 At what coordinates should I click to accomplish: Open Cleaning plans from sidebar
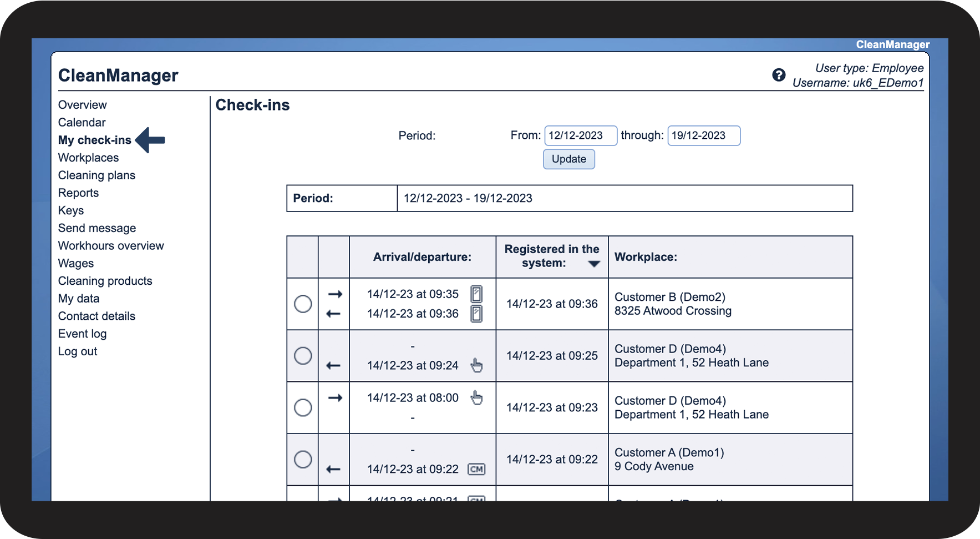pos(97,175)
